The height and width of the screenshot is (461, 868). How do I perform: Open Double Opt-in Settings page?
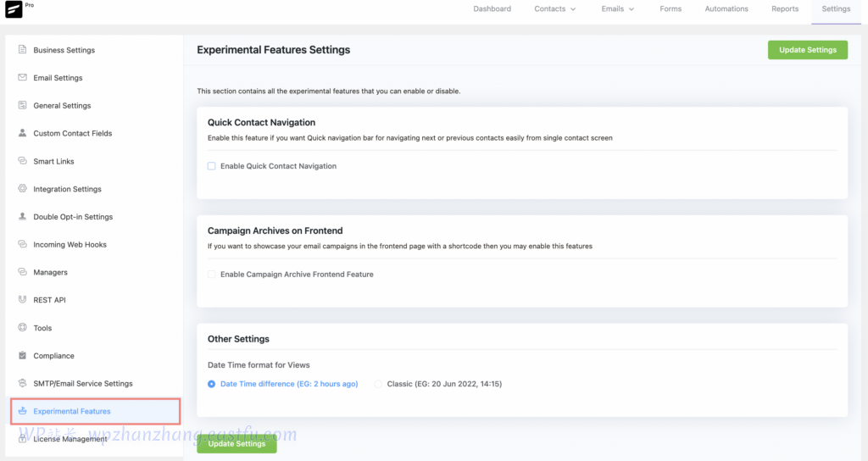pos(73,217)
